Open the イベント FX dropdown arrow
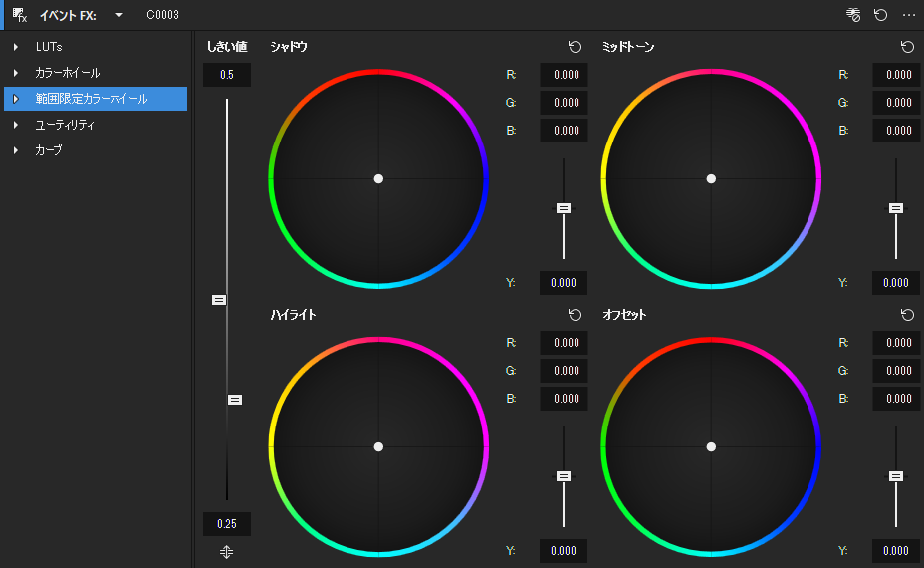Viewport: 924px width, 568px height. [x=119, y=15]
